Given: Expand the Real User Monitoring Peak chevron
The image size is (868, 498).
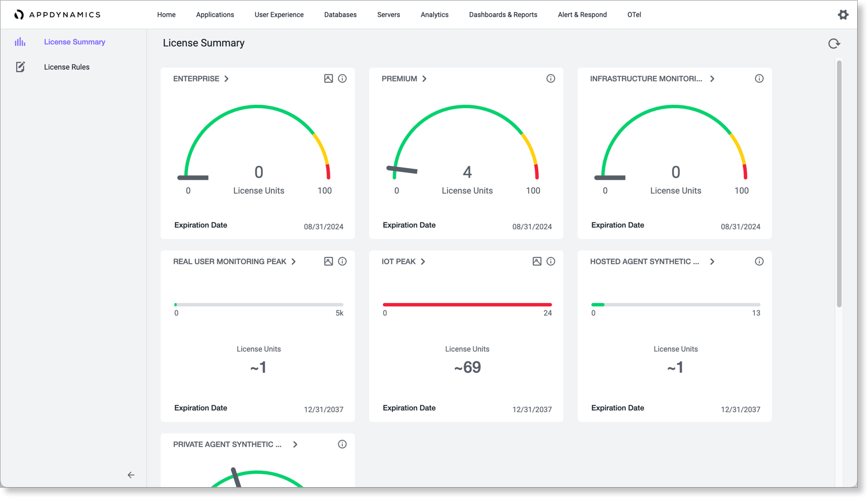Looking at the screenshot, I should point(294,261).
